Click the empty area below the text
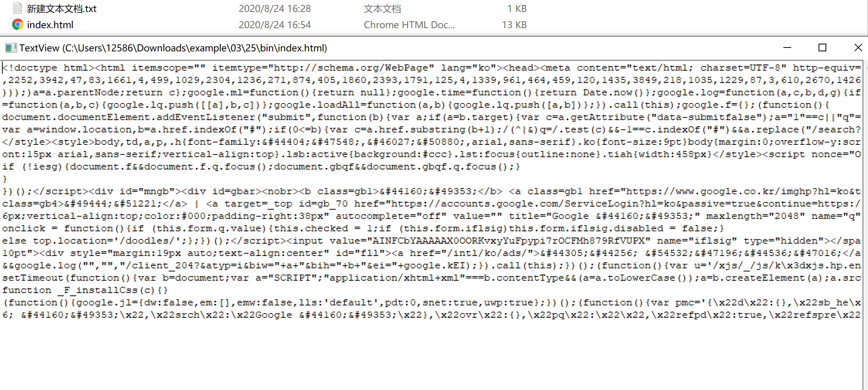 432,355
